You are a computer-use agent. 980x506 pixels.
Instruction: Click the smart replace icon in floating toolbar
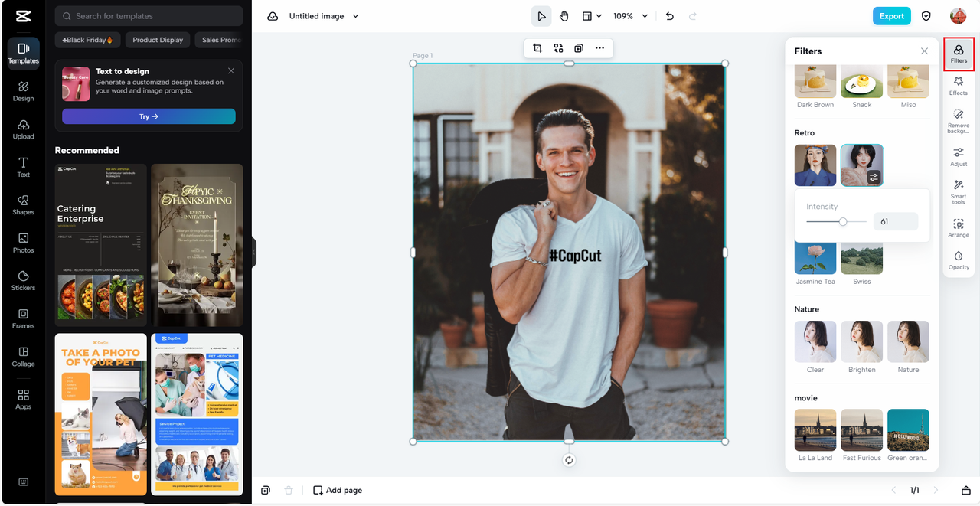tap(558, 48)
